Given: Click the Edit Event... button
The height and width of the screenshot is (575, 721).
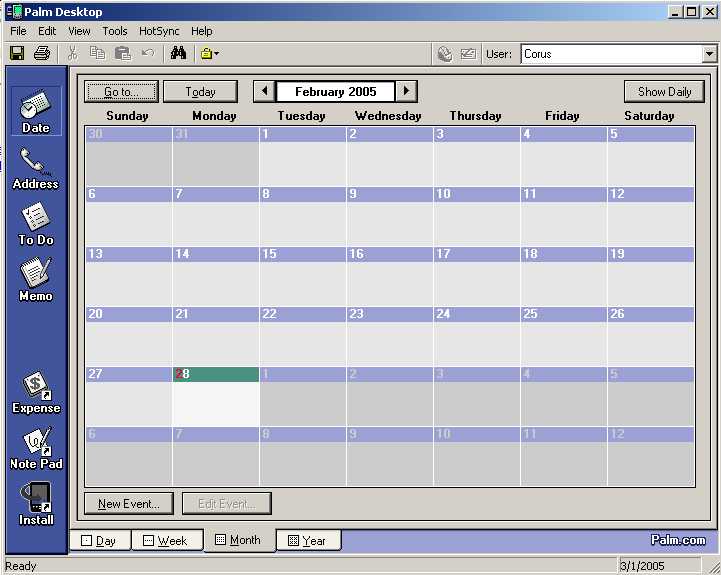Looking at the screenshot, I should click(227, 504).
